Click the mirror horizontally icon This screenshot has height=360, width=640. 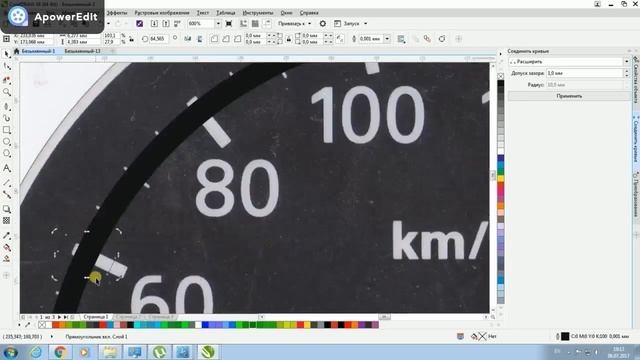point(187,39)
